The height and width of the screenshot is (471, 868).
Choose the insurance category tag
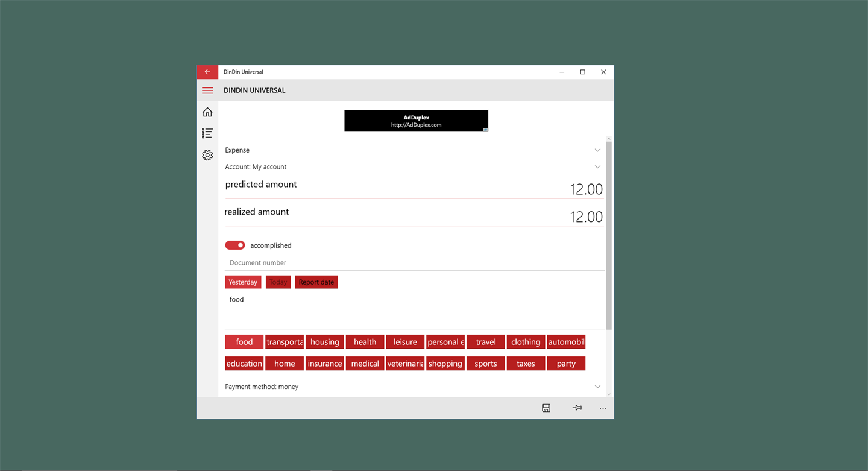tap(325, 364)
